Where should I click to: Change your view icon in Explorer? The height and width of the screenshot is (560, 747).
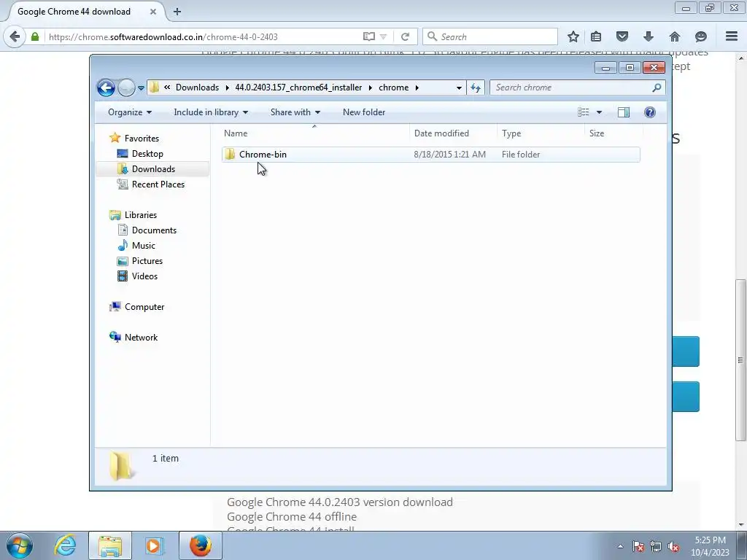(583, 112)
